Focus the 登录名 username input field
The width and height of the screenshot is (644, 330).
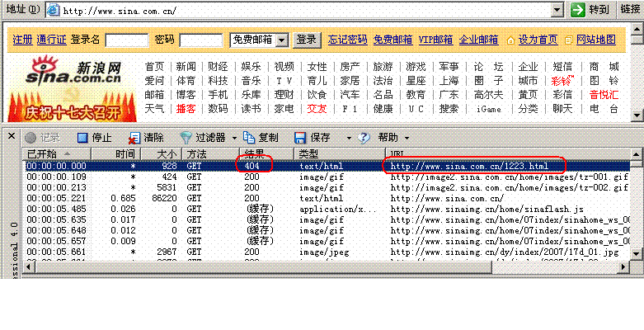[x=127, y=40]
